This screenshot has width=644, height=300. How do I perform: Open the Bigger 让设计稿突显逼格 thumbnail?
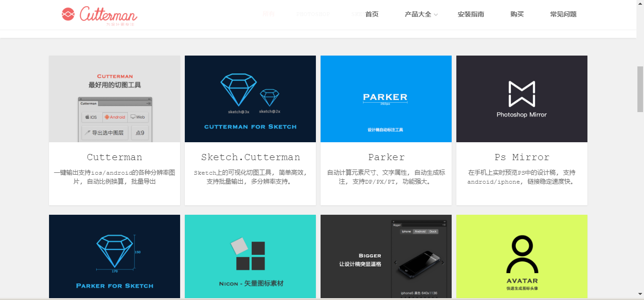click(x=386, y=257)
